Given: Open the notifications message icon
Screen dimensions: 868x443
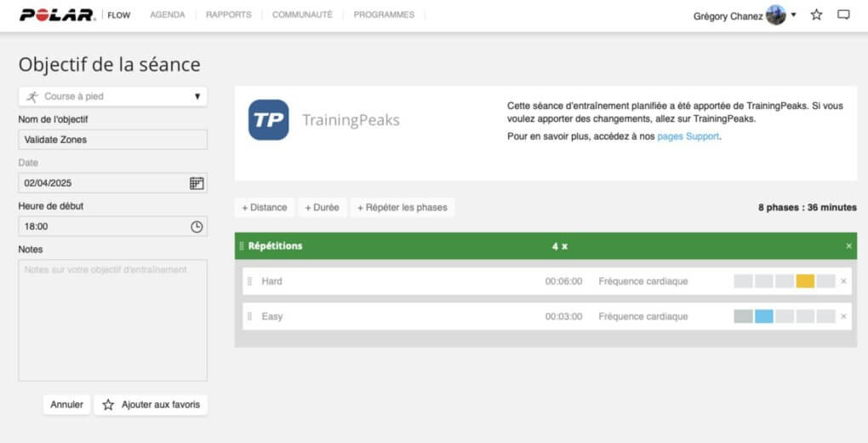Looking at the screenshot, I should tap(843, 15).
